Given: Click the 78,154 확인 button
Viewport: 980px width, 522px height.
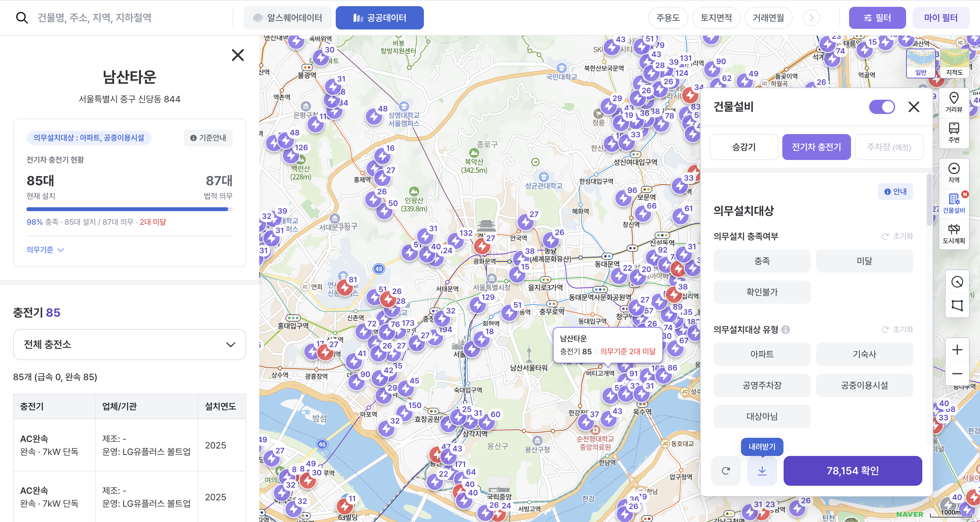Looking at the screenshot, I should point(853,471).
